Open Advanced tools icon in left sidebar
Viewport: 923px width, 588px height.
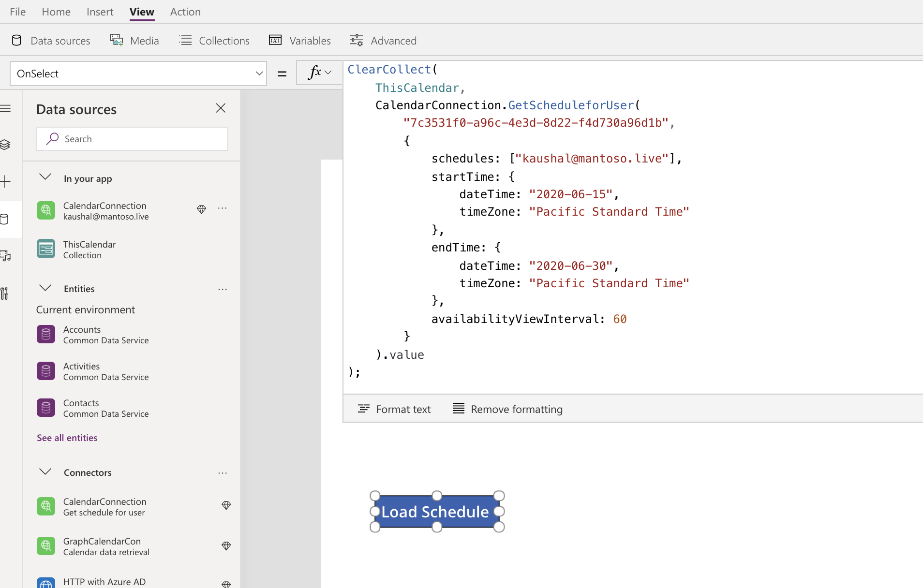[x=4, y=294]
